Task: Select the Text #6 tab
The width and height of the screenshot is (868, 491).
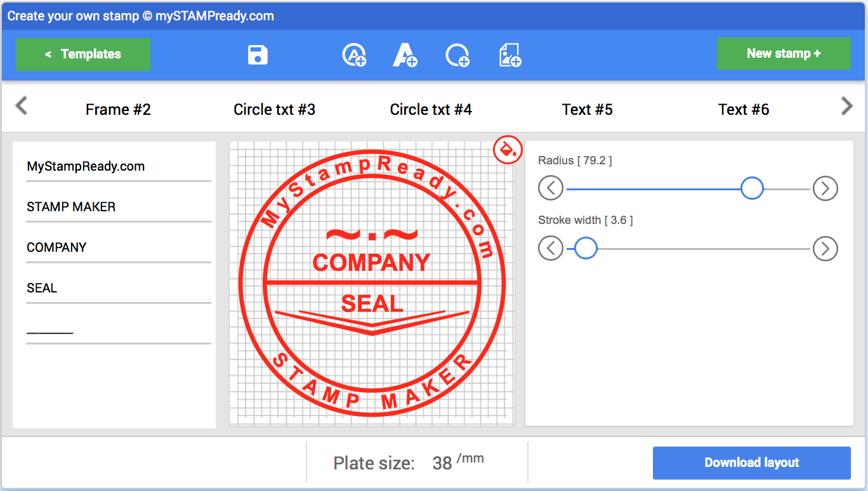Action: pyautogui.click(x=744, y=110)
